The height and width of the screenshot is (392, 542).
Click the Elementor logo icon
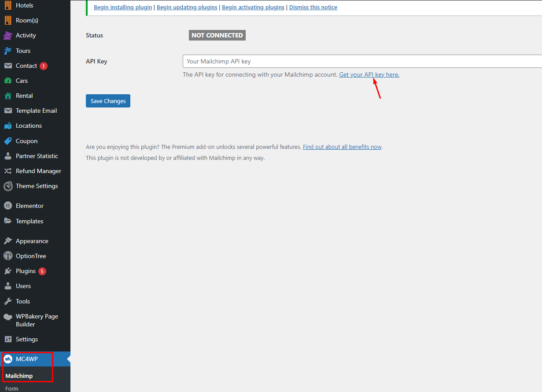pos(8,206)
